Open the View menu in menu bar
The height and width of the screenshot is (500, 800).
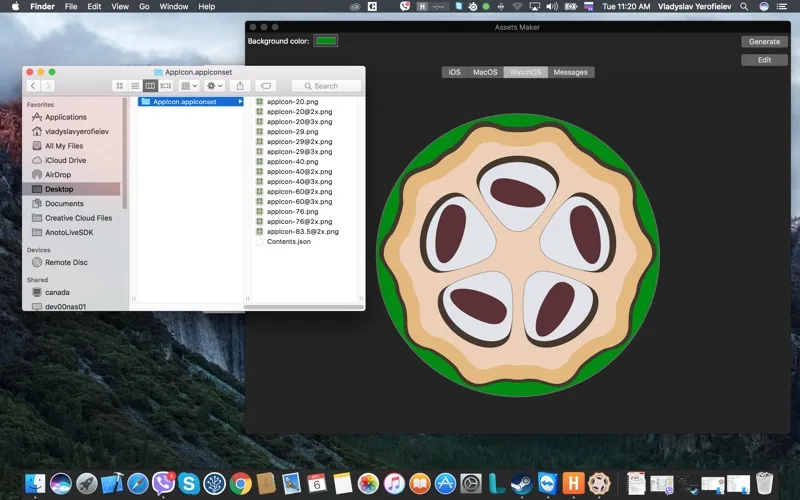point(120,6)
